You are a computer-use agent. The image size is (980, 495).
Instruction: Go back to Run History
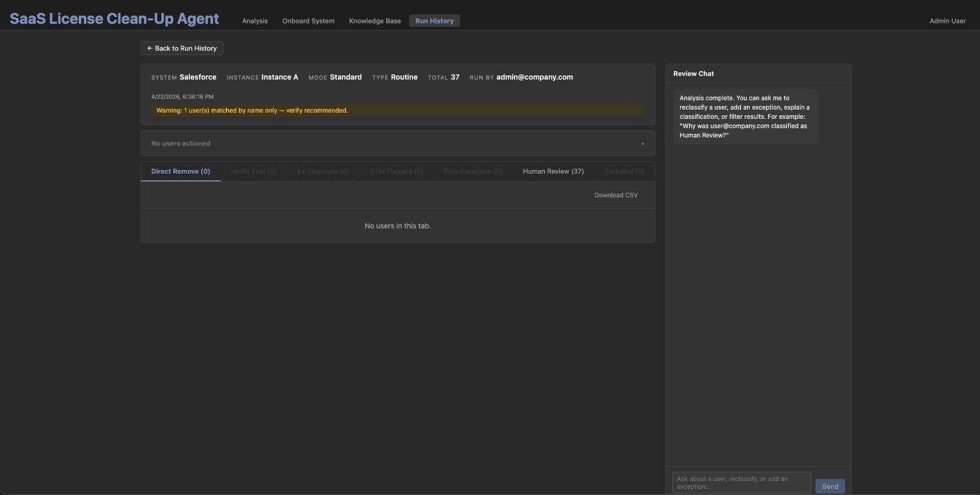pos(182,48)
